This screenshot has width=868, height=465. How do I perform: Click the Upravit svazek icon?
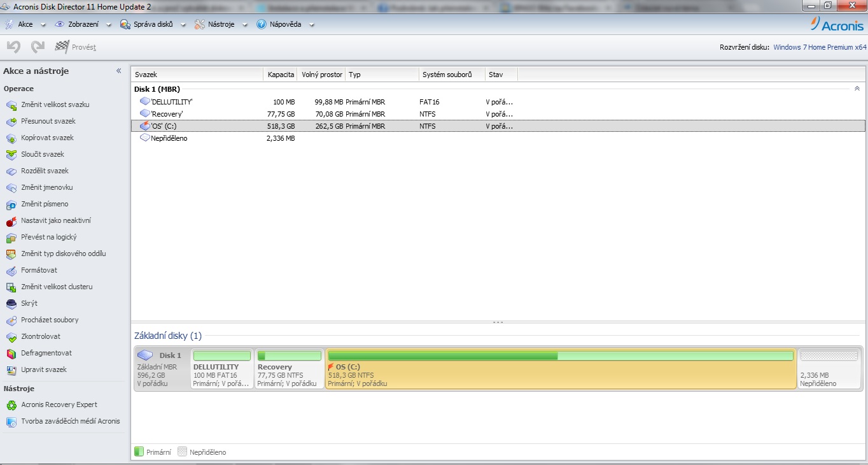point(11,370)
